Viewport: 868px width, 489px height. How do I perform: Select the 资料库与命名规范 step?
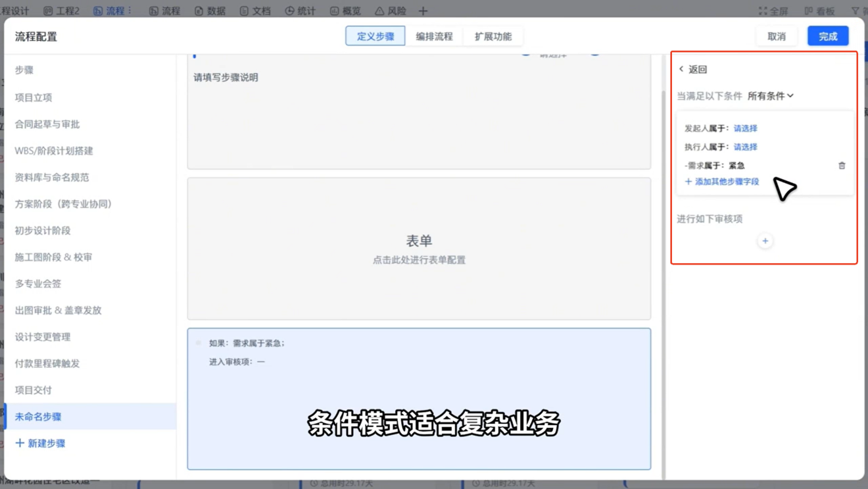point(90,177)
